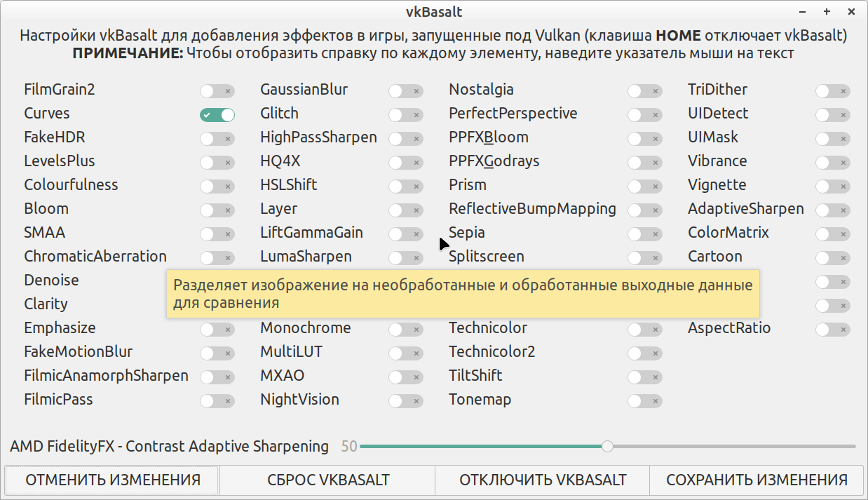
Task: Turn on the GaussianBlur switch
Action: 406,91
